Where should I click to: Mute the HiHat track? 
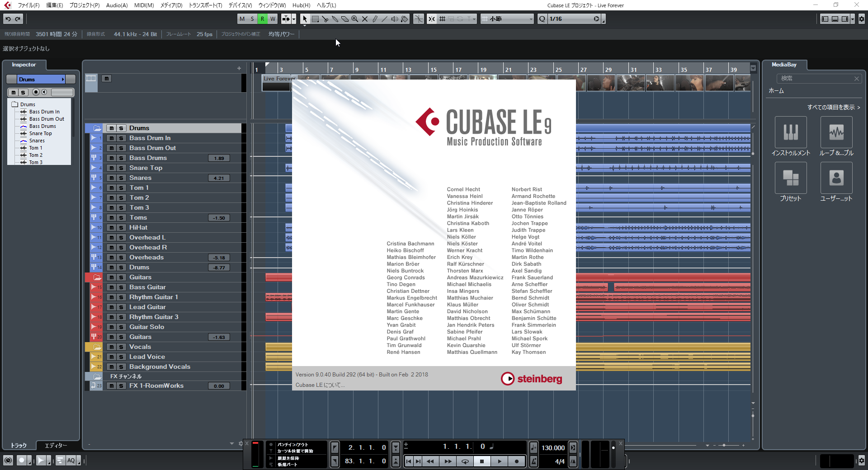tap(111, 228)
